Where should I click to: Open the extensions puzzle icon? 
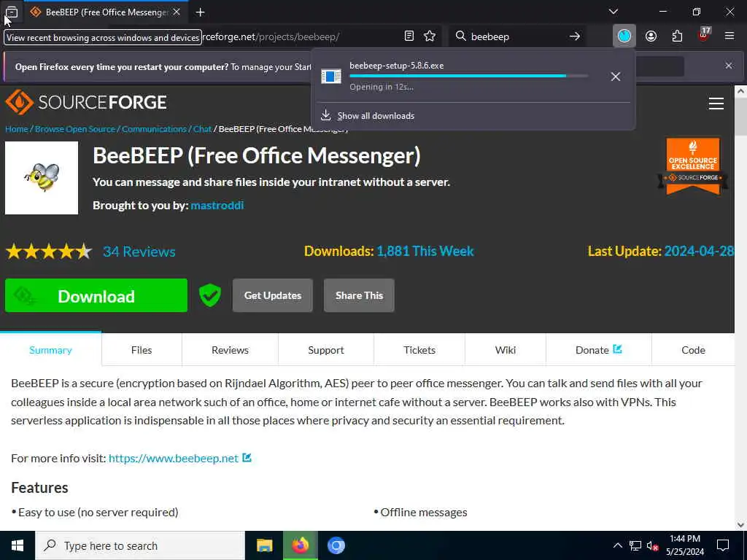tap(677, 36)
